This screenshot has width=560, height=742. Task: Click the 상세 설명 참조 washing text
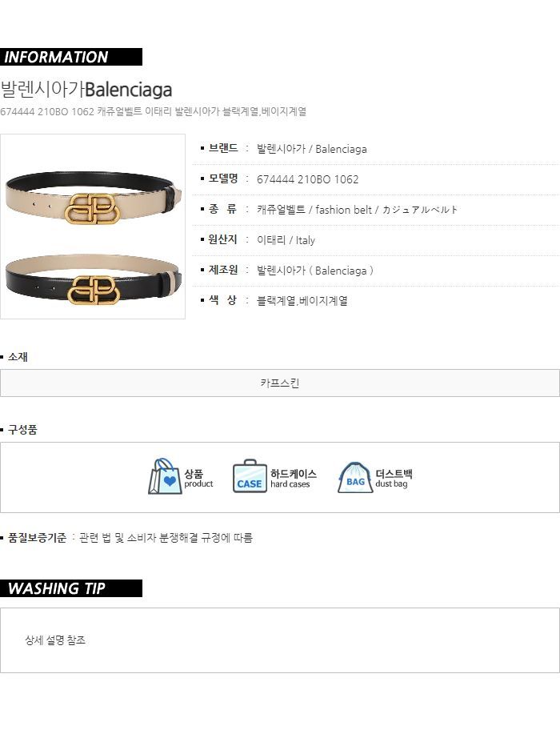pyautogui.click(x=55, y=640)
